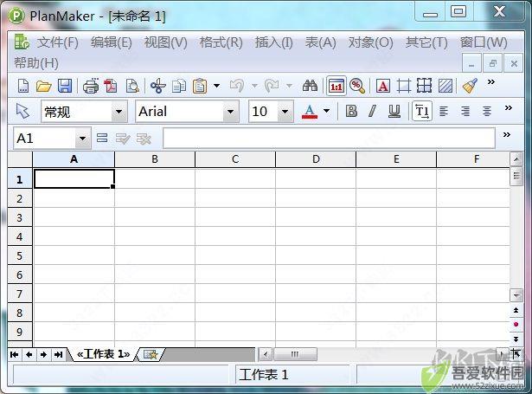
Task: Set actual size with 1:1 zoom icon
Action: [x=337, y=86]
